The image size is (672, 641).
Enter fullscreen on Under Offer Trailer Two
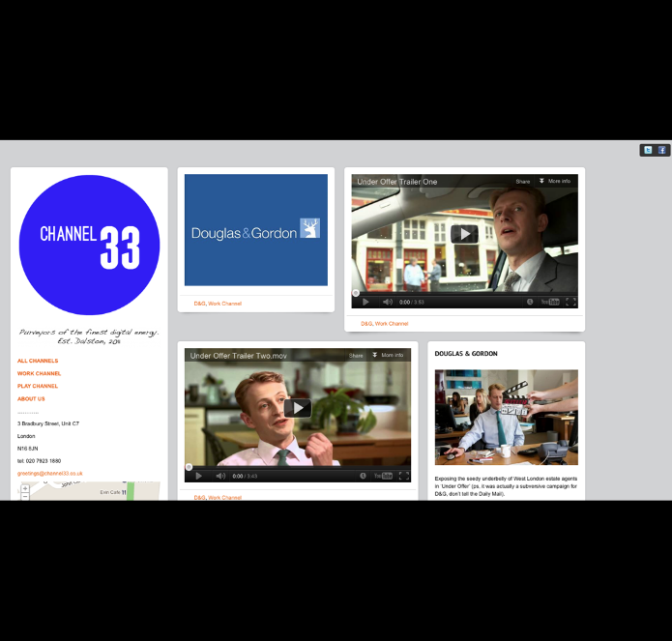coord(404,476)
